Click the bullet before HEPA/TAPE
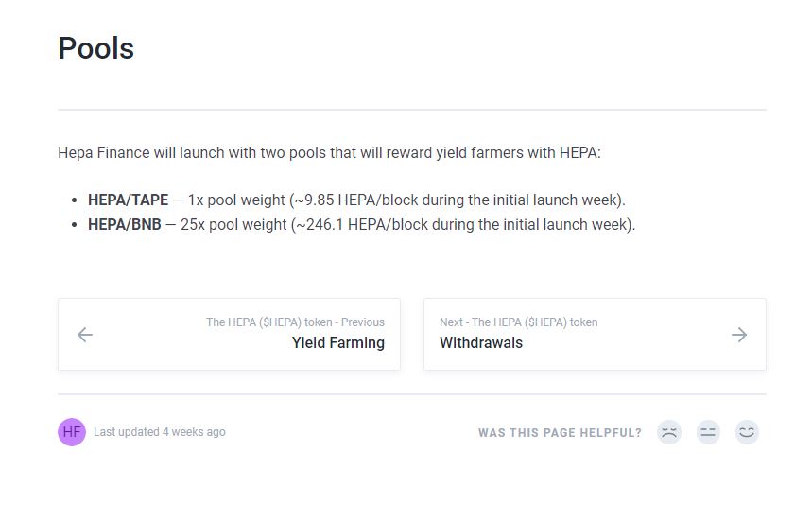 tap(75, 200)
